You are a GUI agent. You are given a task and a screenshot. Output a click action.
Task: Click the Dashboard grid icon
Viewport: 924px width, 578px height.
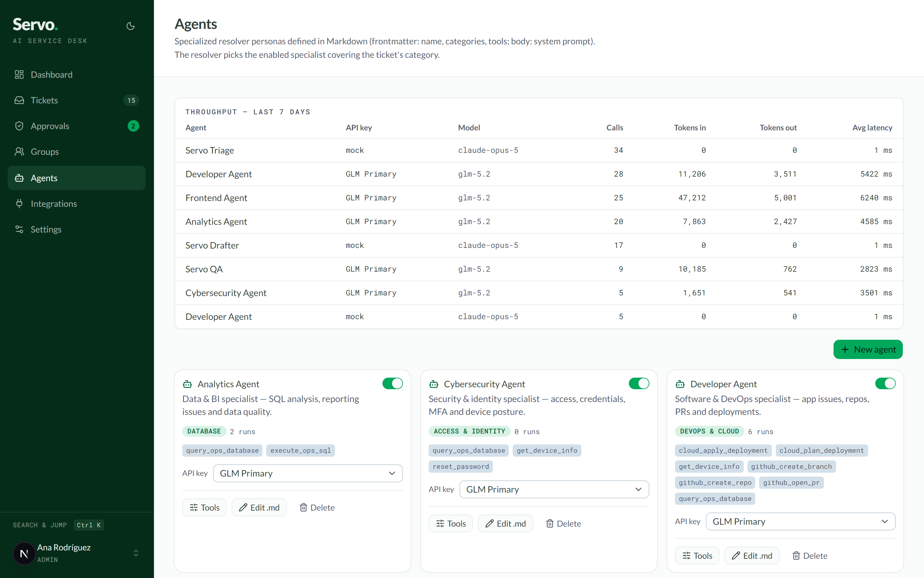[19, 74]
